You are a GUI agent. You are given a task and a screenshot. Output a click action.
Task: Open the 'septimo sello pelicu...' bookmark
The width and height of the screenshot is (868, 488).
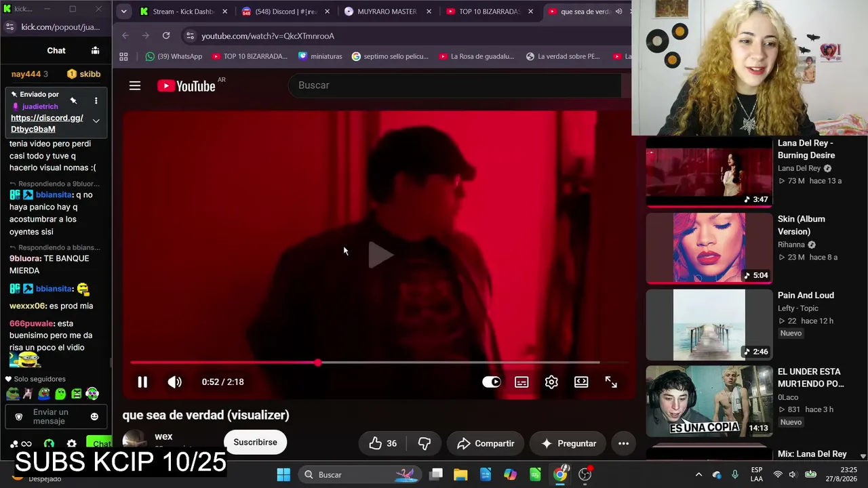(x=390, y=56)
